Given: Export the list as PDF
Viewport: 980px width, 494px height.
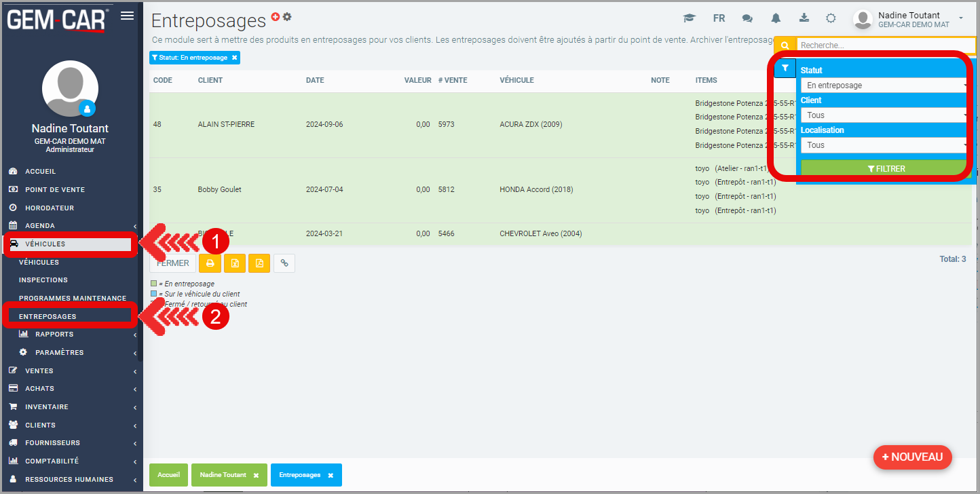Looking at the screenshot, I should [259, 263].
